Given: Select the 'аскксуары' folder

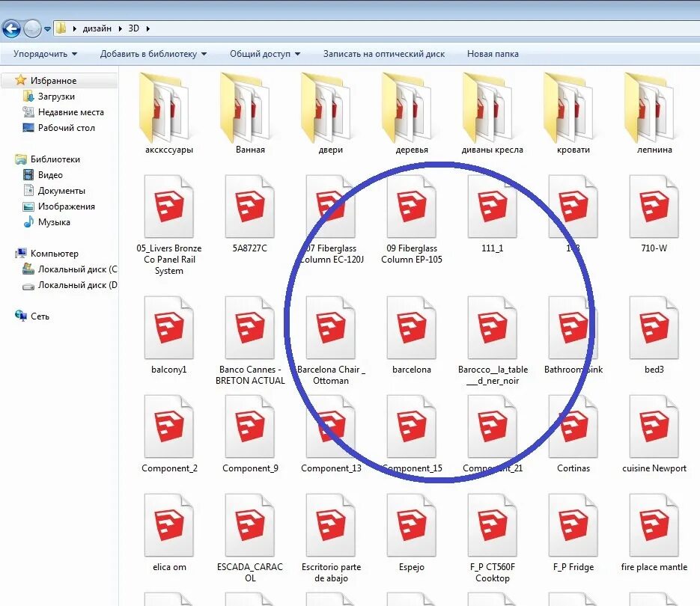Looking at the screenshot, I should [169, 114].
